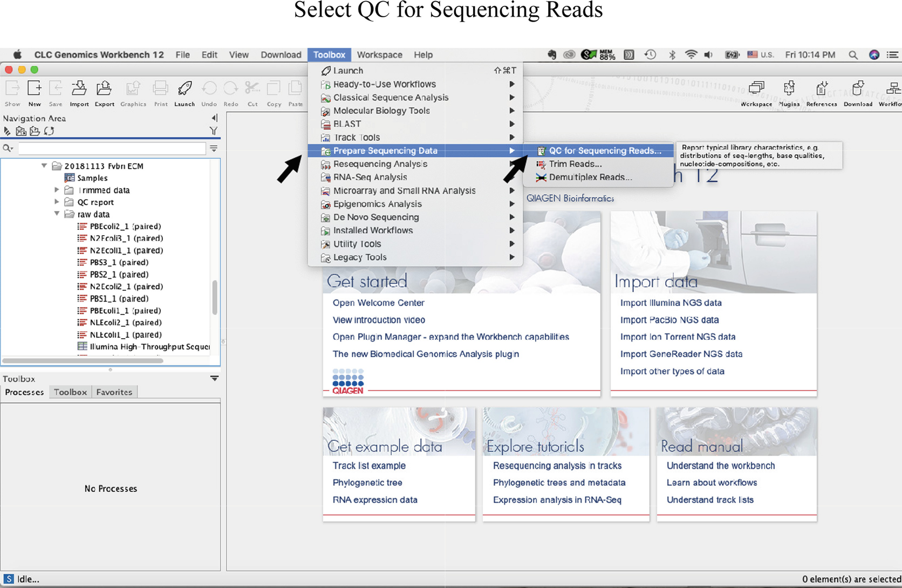
Task: Expand the Trimmed data folder
Action: [x=57, y=190]
